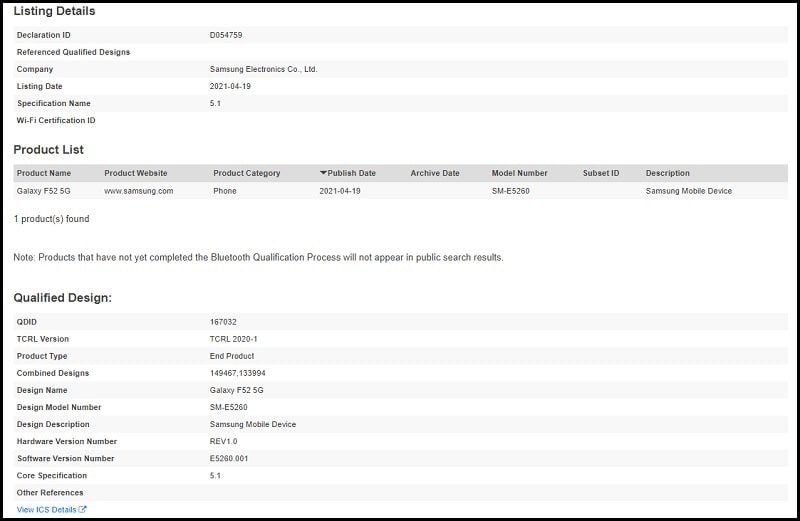The width and height of the screenshot is (800, 521).
Task: Click the Listing Date value 2021-04-19
Action: coord(230,86)
